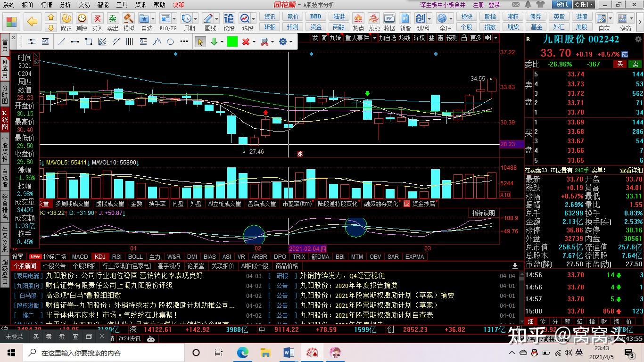Open the 龙虎 dragon-tiger list icon
The width and height of the screenshot is (644, 362).
374,22
